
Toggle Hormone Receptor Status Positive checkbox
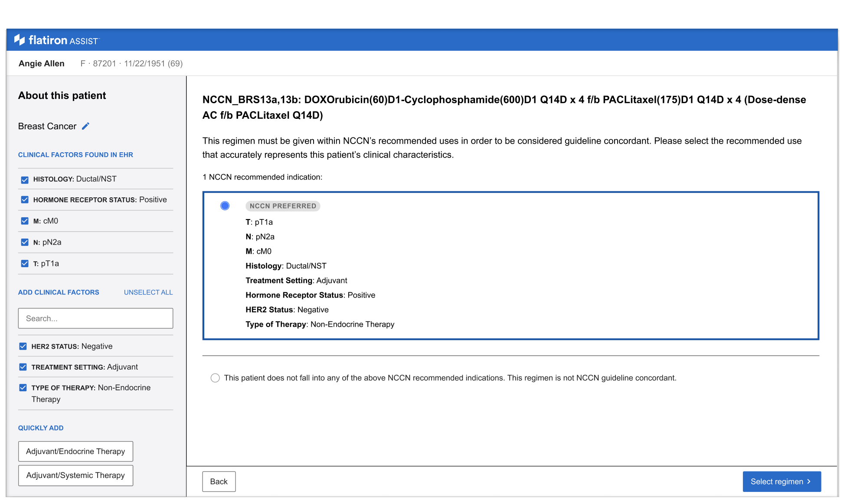click(x=25, y=200)
